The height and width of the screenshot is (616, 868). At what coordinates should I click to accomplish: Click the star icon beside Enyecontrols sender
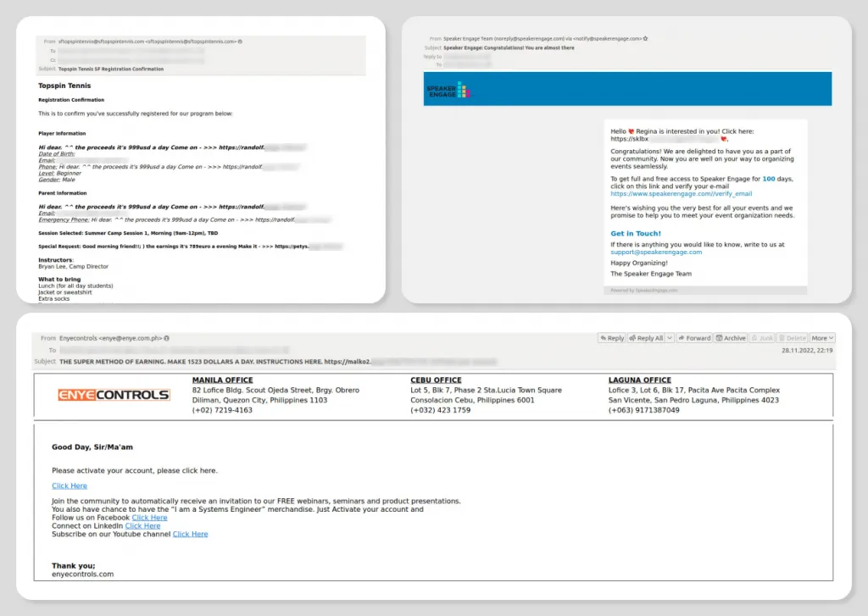167,338
